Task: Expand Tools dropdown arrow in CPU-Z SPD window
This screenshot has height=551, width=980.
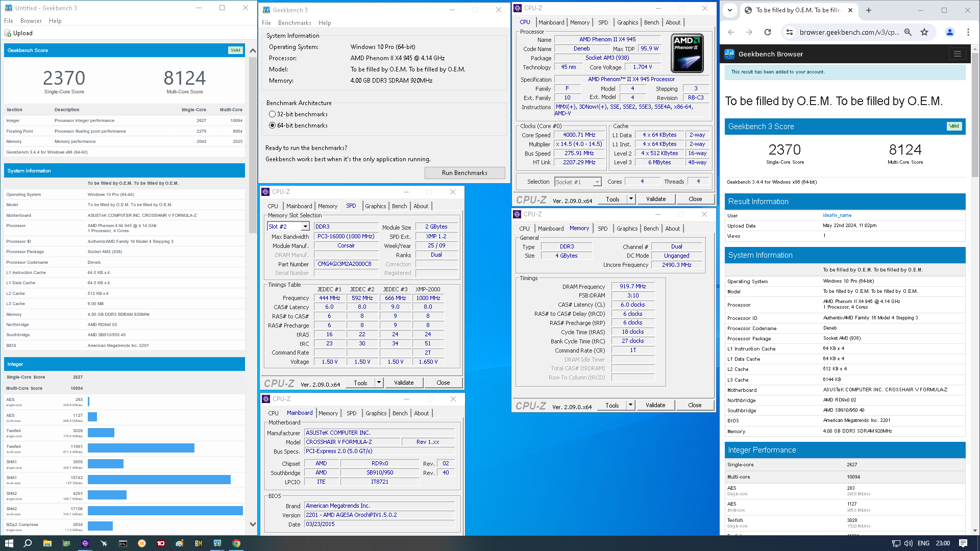Action: pyautogui.click(x=379, y=383)
